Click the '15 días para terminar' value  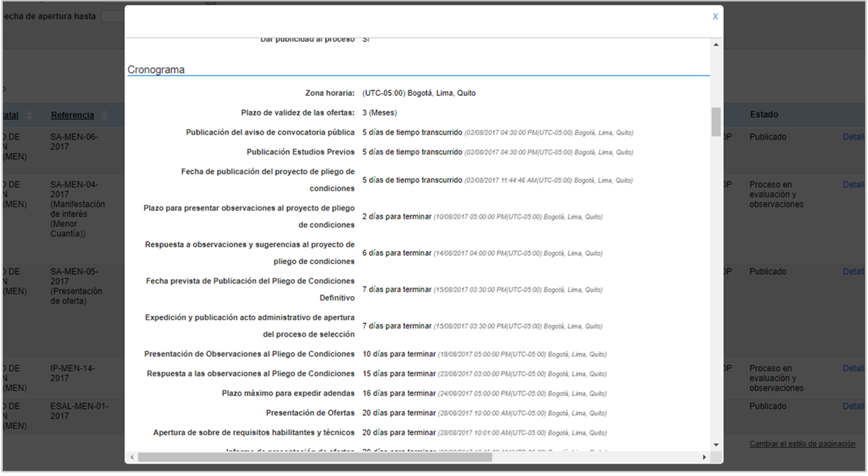coord(399,374)
